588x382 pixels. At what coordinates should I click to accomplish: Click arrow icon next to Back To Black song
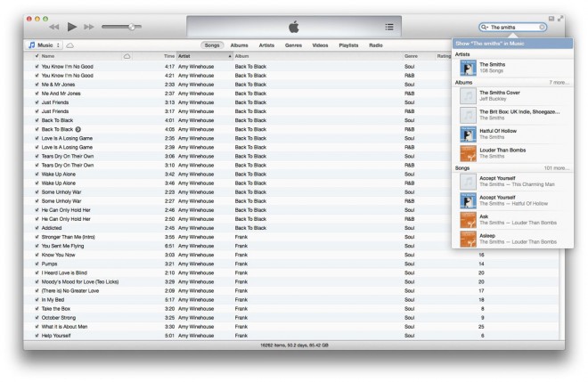(78, 129)
